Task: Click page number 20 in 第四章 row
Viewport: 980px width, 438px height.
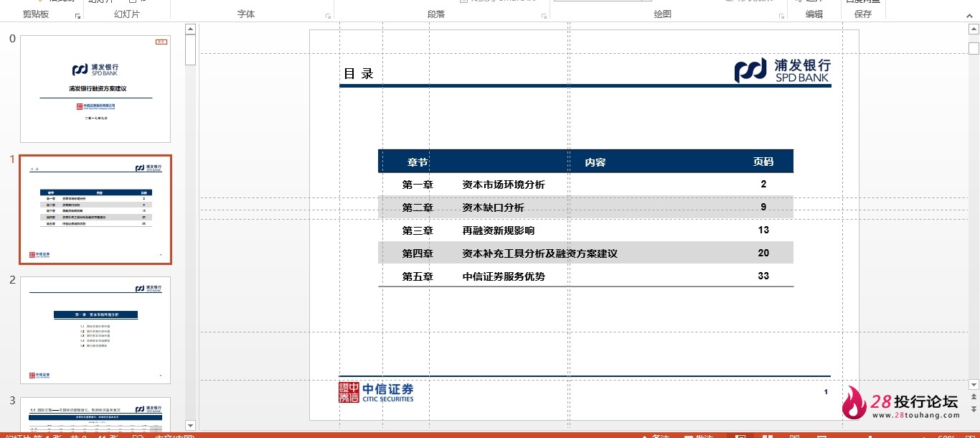Action: tap(763, 253)
